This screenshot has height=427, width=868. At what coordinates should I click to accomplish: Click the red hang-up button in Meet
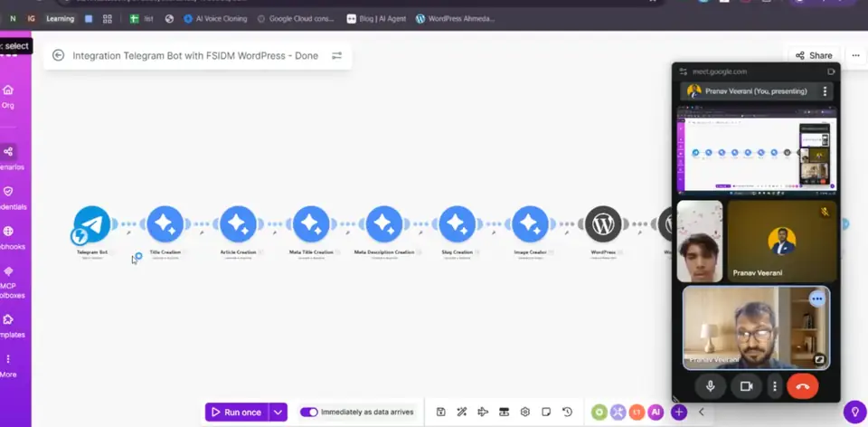coord(802,386)
